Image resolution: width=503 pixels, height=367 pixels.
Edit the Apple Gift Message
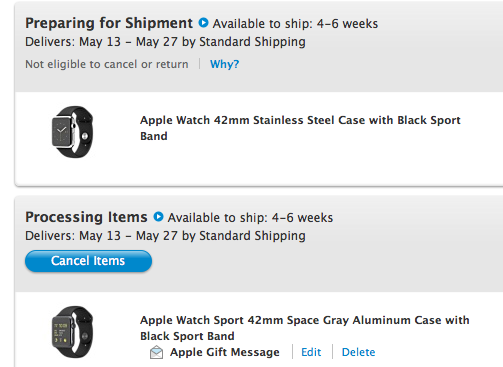311,352
